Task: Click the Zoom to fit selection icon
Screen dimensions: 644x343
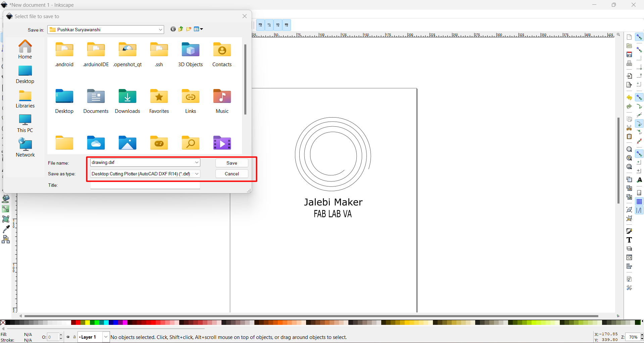Action: tap(629, 149)
